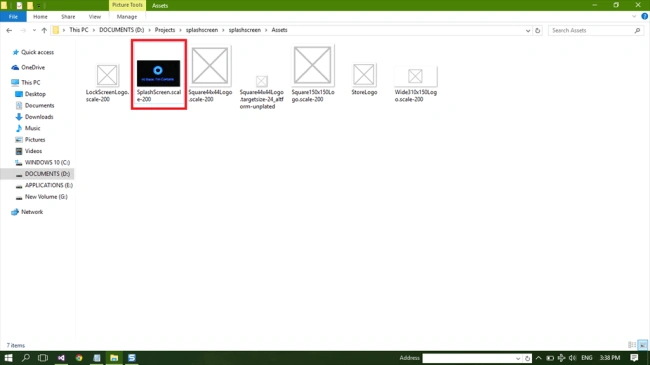Open taskbar search magnifier
The height and width of the screenshot is (365, 650).
(26, 358)
